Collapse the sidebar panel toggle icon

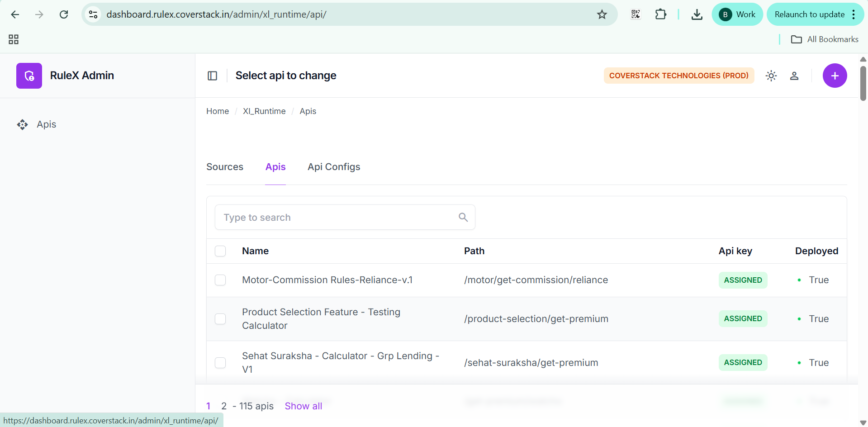(212, 76)
